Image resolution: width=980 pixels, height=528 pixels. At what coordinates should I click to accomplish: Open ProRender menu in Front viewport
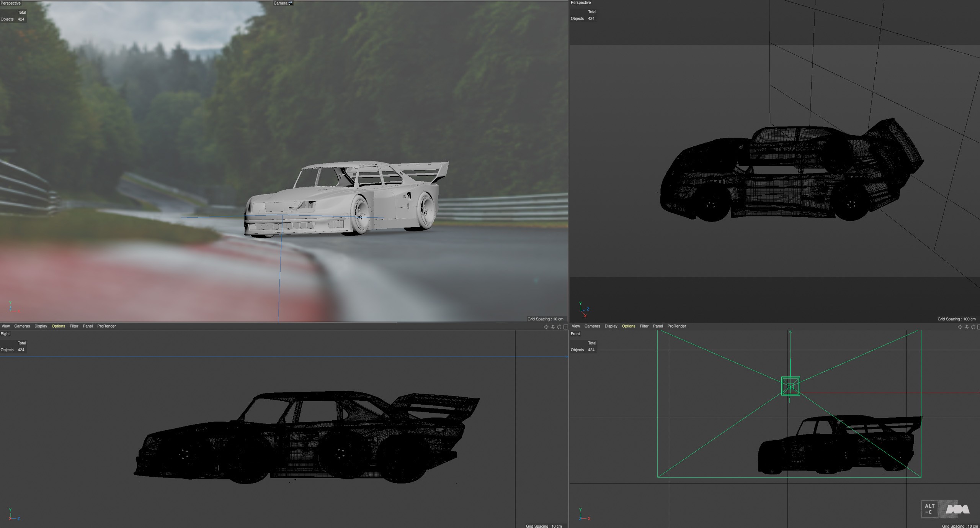[677, 326]
